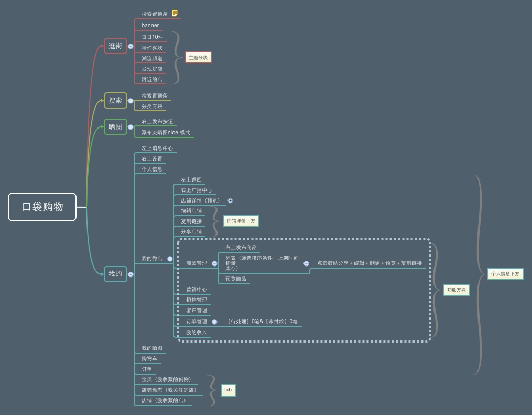The width and height of the screenshot is (532, 415).
Task: Collapse the 我的 branch
Action: pos(131,274)
